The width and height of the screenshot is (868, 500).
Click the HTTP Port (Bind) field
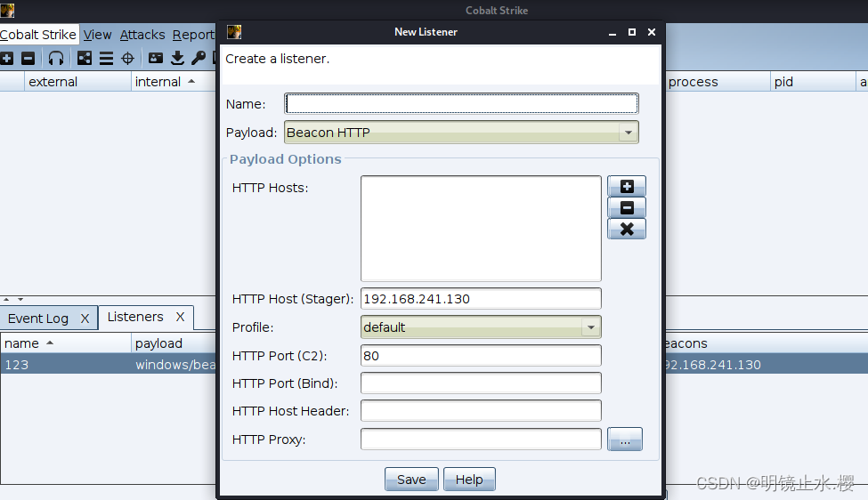(x=481, y=383)
